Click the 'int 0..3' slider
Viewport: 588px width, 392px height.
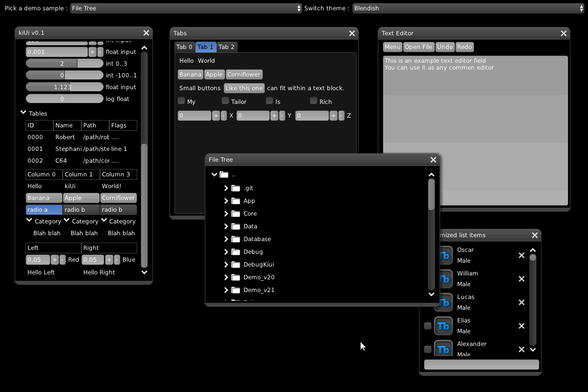[64, 63]
